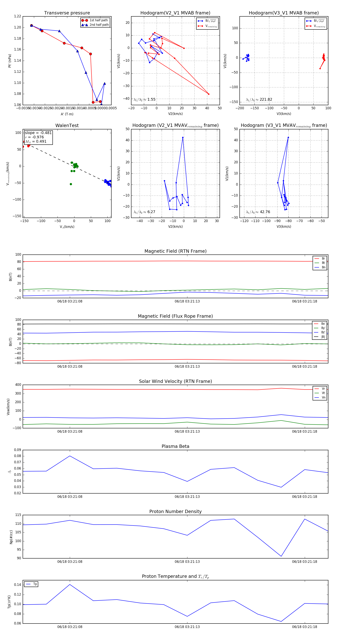Select the Bx' legend entry

320,324
